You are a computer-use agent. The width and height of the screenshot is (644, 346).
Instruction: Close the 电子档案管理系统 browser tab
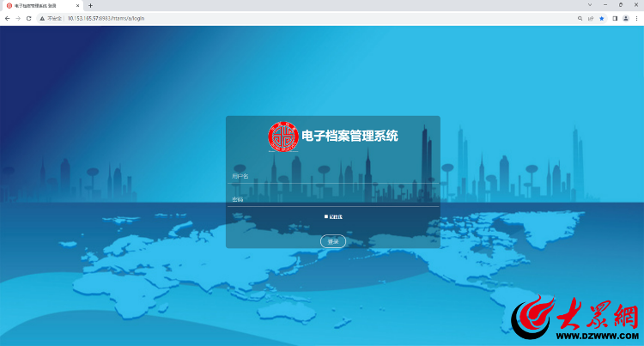click(x=77, y=6)
